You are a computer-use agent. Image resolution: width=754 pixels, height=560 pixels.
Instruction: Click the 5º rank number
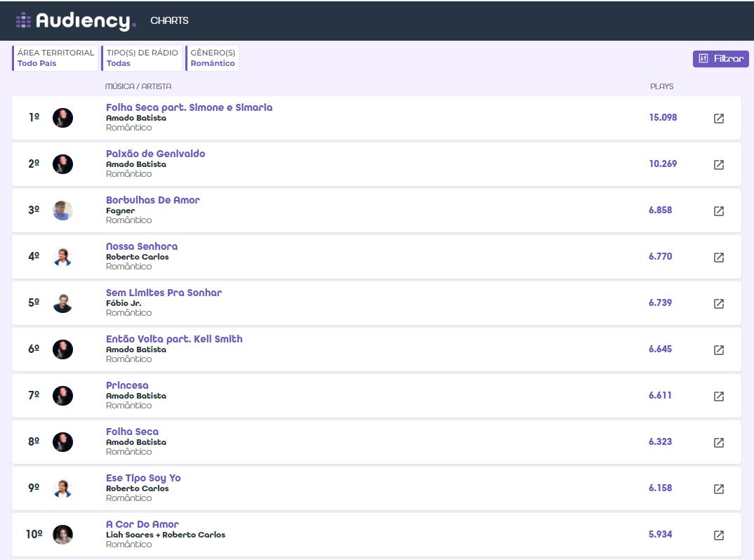(34, 302)
